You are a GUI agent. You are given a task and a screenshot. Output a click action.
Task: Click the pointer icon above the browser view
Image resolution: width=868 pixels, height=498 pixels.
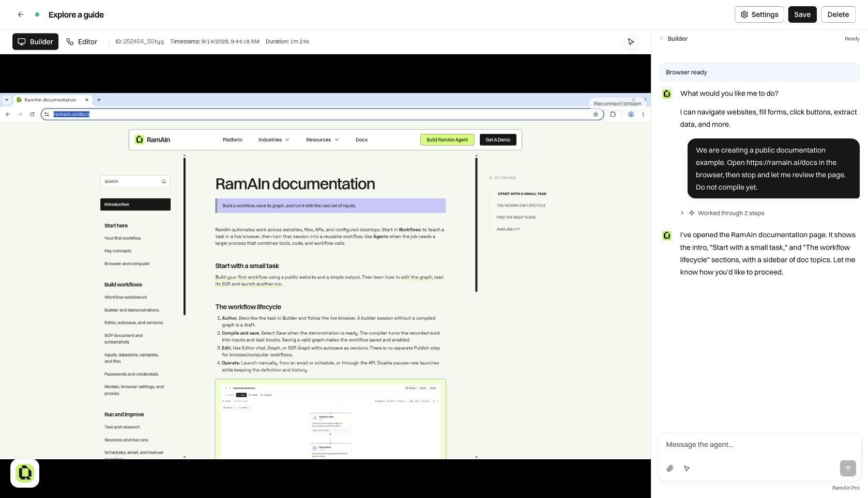click(x=631, y=42)
